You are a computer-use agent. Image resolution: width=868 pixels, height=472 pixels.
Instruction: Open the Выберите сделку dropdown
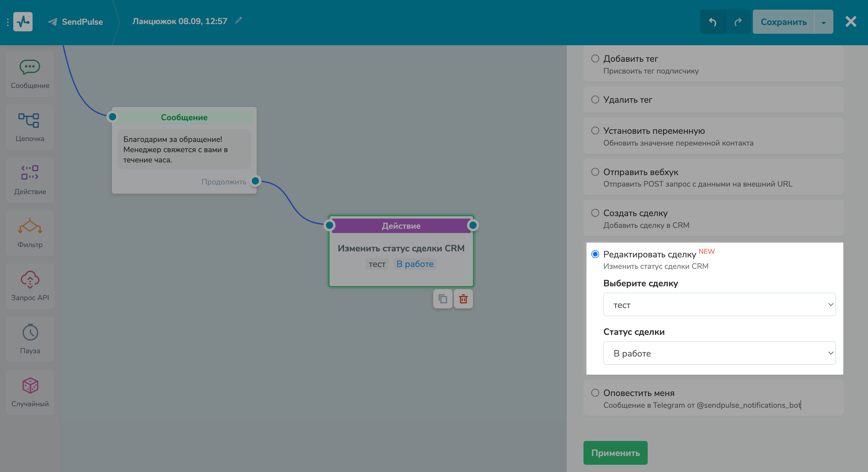719,304
